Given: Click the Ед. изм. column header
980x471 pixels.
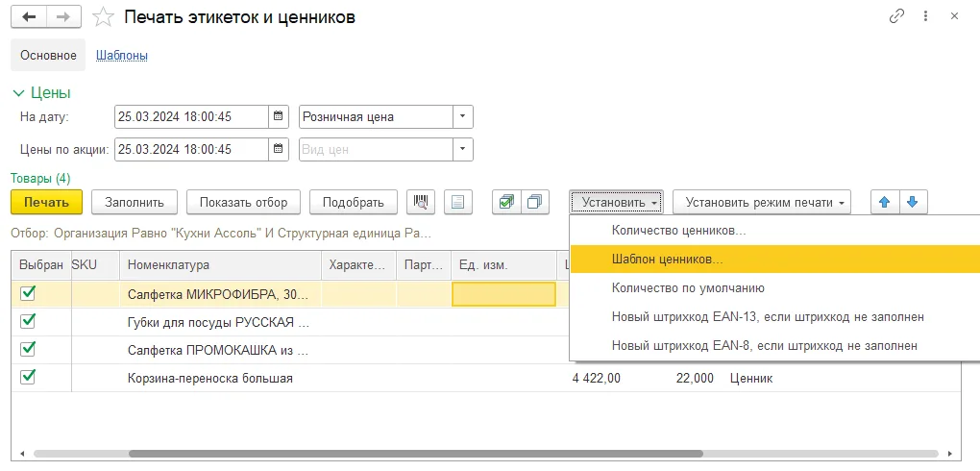Looking at the screenshot, I should click(503, 264).
